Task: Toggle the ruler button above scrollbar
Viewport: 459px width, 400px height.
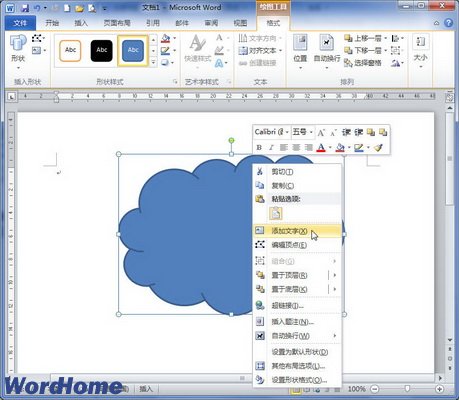Action: point(449,97)
